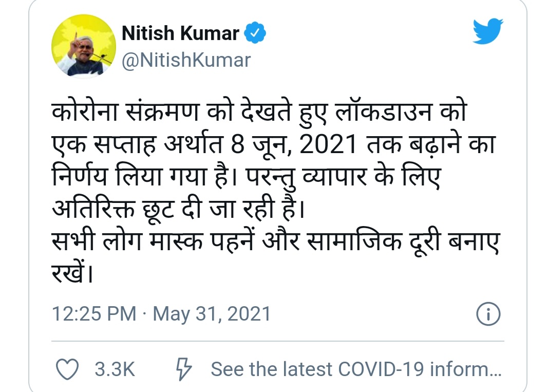
Task: Click the tweet line starting with सभी लोग मास्क
Action: coord(276,242)
